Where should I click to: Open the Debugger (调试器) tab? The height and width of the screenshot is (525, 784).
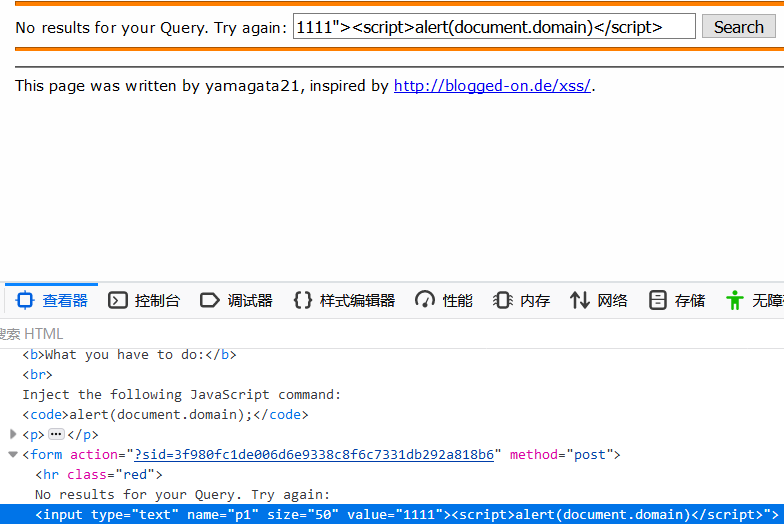[236, 300]
